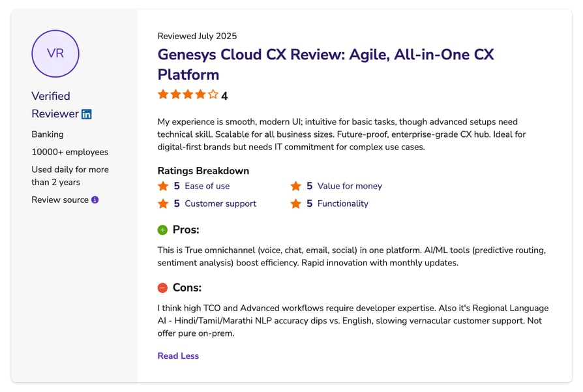Click the star icon next to Customer support
The image size is (583, 392).
(163, 204)
